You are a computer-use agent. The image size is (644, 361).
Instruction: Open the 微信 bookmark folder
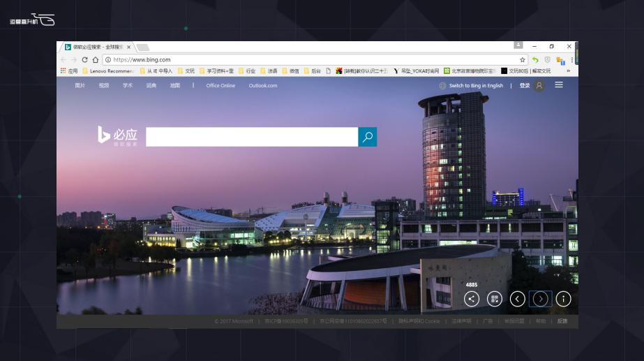pyautogui.click(x=290, y=71)
